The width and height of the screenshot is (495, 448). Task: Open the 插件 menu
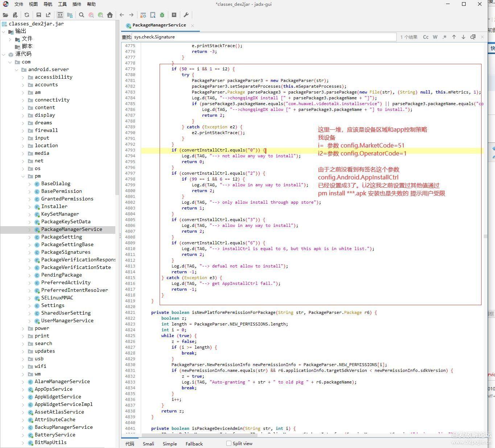[77, 4]
